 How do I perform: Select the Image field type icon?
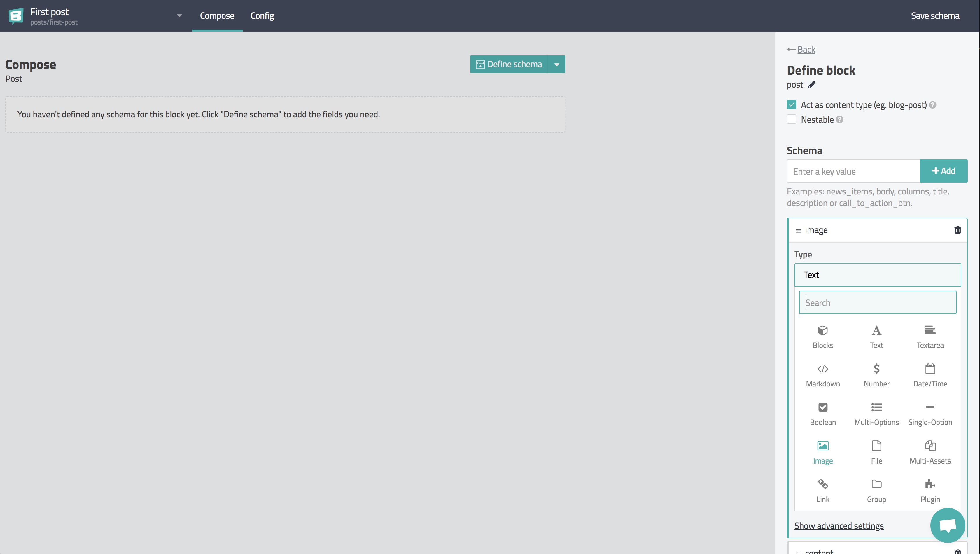pyautogui.click(x=822, y=445)
